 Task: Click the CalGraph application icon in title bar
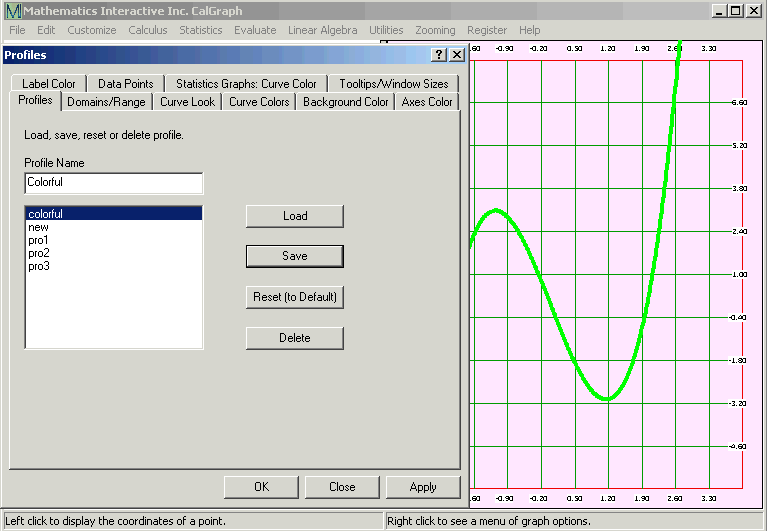pos(13,11)
